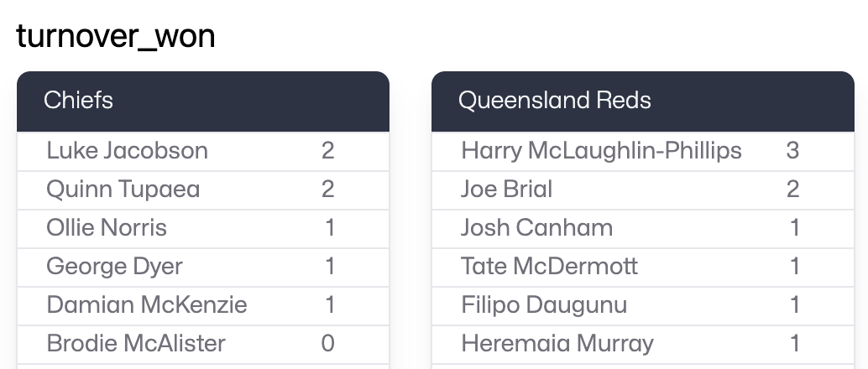Image resolution: width=868 pixels, height=369 pixels.
Task: Click Tate McDermott player name
Action: point(549,267)
